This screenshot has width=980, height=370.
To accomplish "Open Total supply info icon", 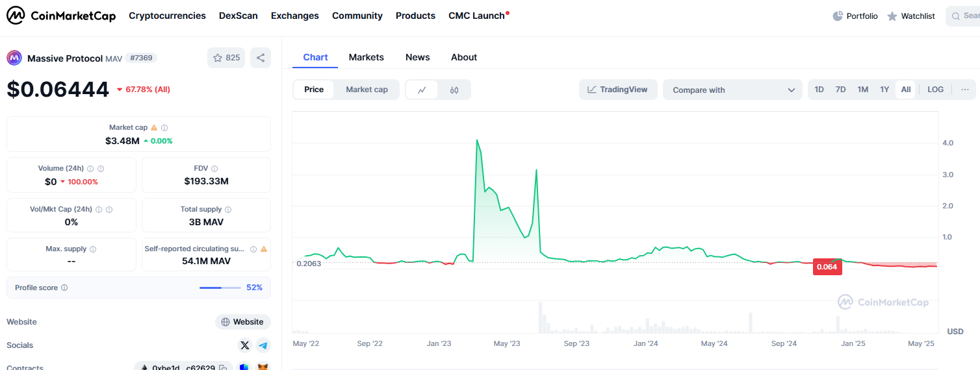I will click(x=228, y=210).
